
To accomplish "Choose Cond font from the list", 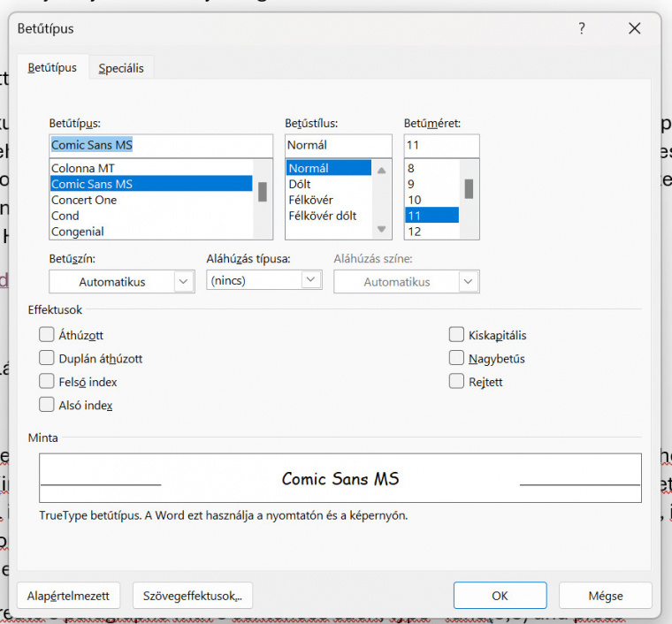I will coord(151,216).
